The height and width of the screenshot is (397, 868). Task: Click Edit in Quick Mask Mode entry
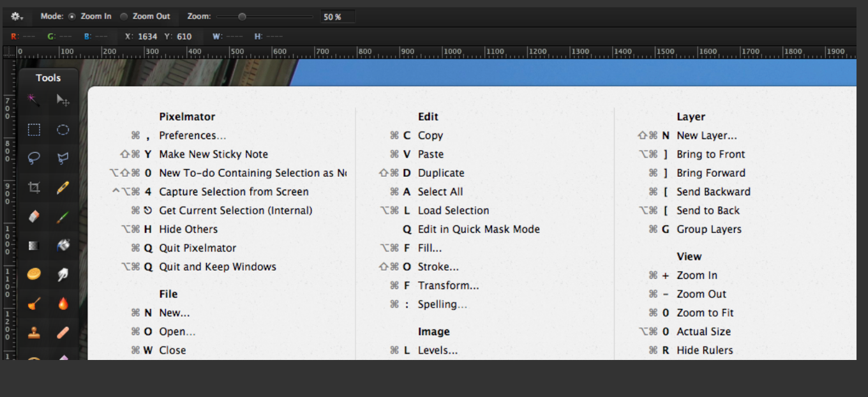tap(478, 229)
